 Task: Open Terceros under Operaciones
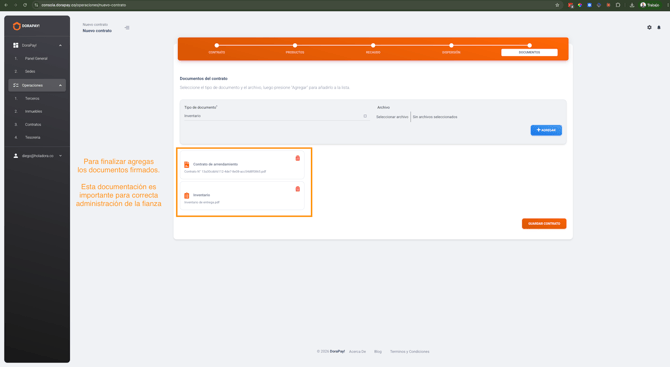(x=32, y=99)
